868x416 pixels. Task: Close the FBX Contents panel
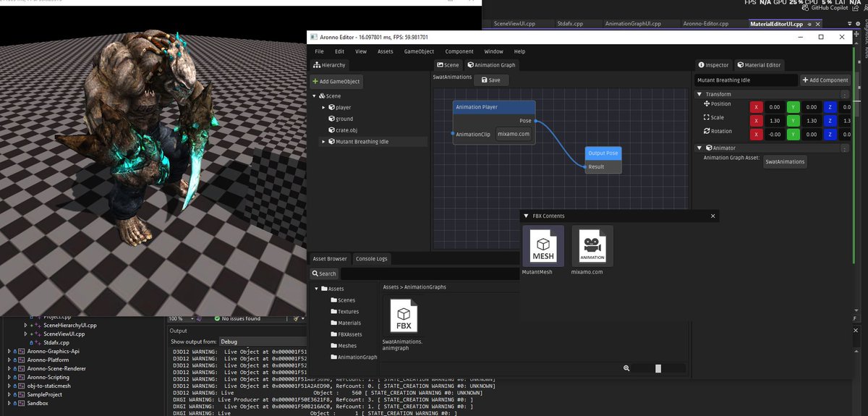pyautogui.click(x=712, y=216)
